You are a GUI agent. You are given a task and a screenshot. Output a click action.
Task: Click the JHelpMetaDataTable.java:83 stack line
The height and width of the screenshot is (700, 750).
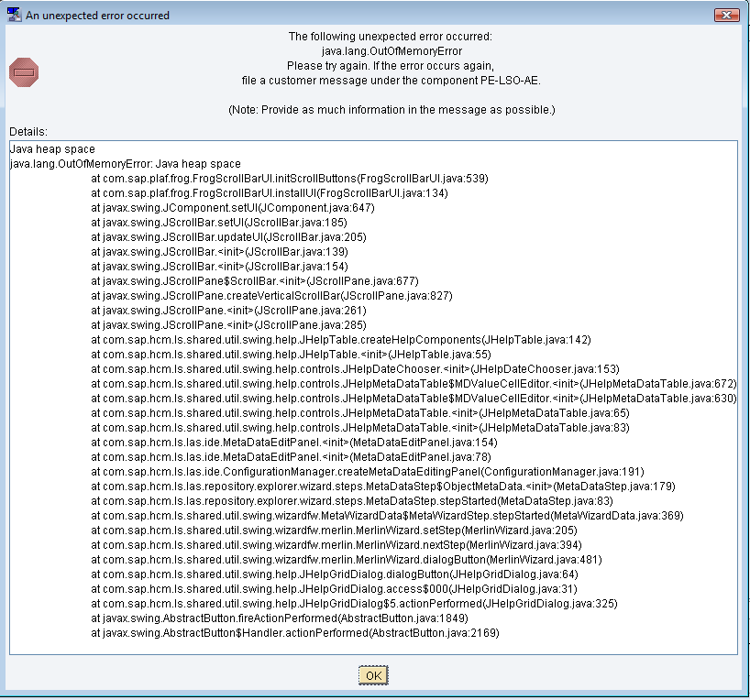(x=360, y=428)
